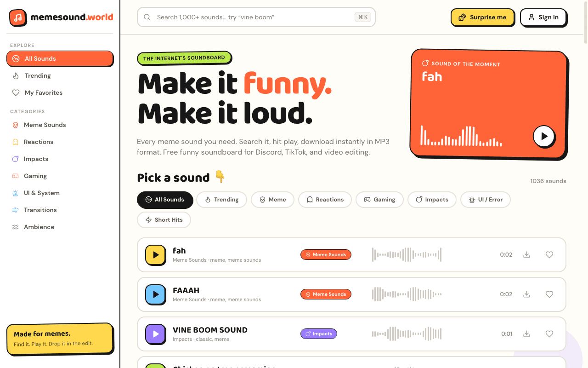Open UI & System category in sidebar

pyautogui.click(x=60, y=193)
